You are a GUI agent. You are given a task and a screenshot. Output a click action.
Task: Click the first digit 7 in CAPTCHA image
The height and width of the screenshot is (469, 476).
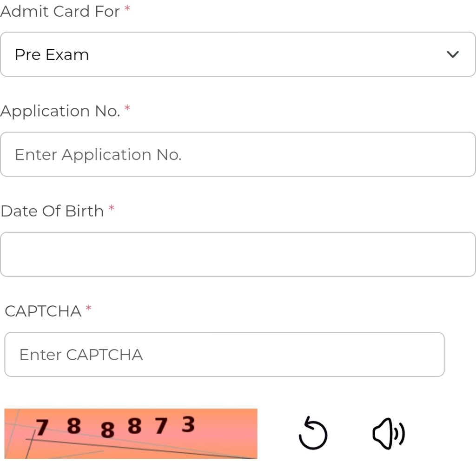42,427
